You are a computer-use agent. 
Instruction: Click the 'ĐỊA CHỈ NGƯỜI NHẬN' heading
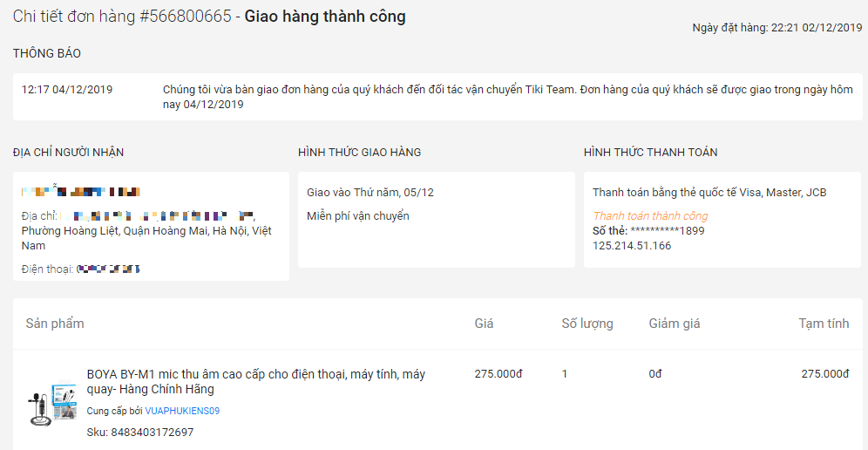click(x=69, y=153)
